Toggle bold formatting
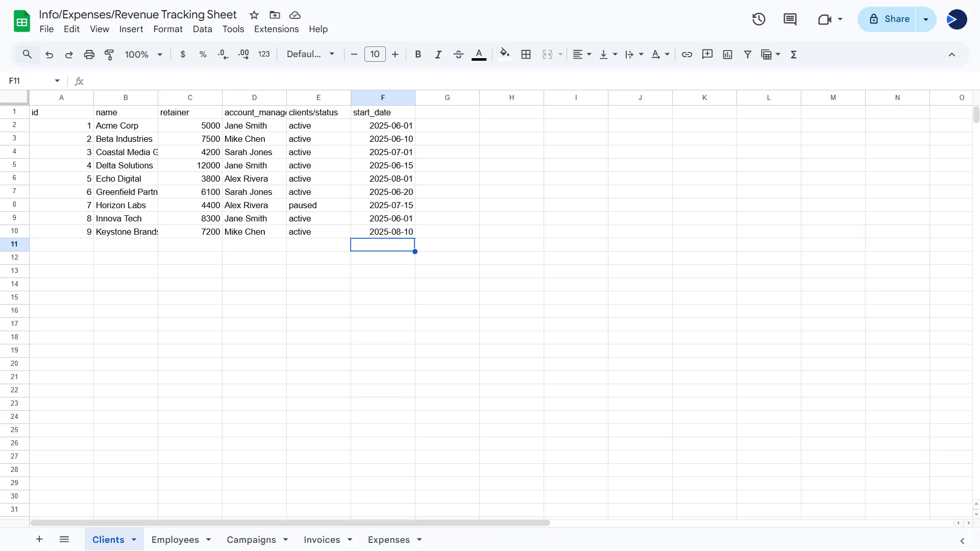The height and width of the screenshot is (551, 980). 418,54
